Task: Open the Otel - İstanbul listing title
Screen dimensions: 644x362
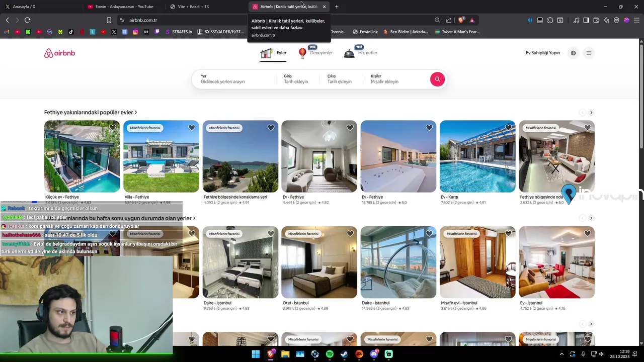Action: coord(295,303)
